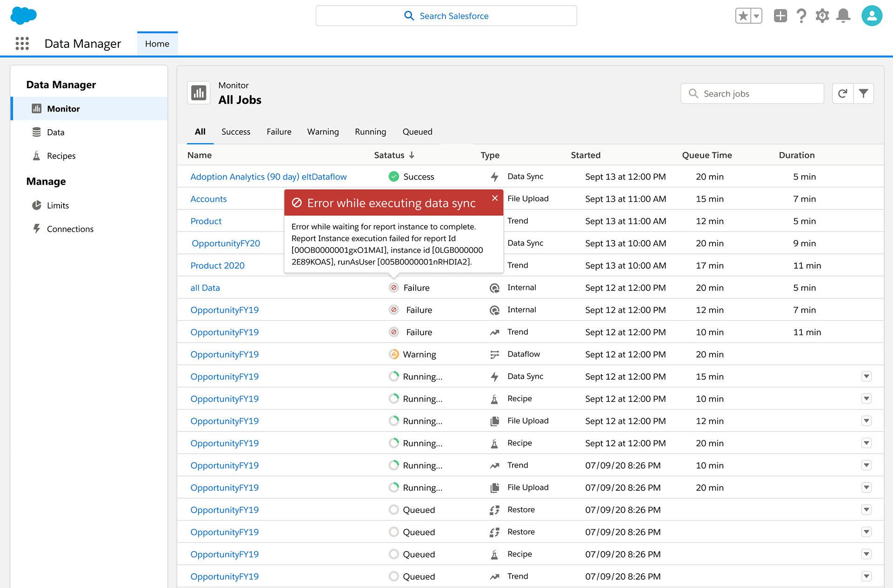Click the Queue Time column header
This screenshot has height=588, width=893.
707,155
